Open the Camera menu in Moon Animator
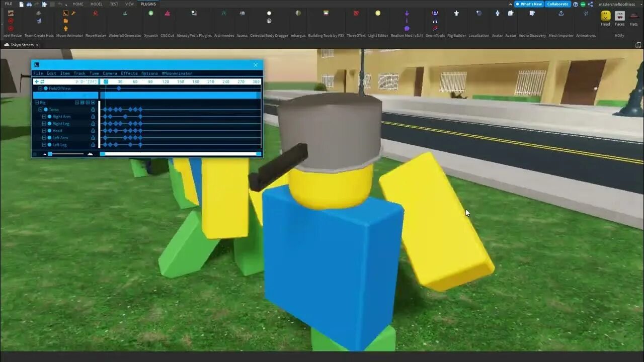644x362 pixels. 110,73
